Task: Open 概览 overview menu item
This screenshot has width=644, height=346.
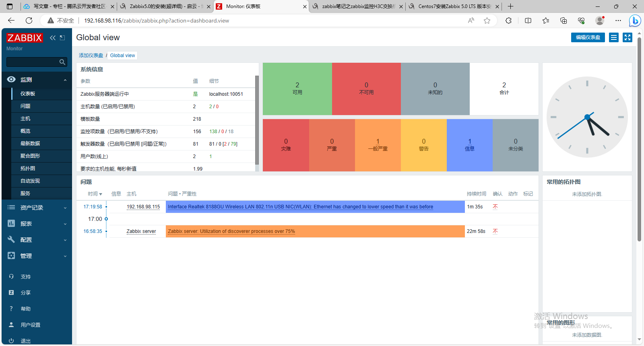Action: (x=25, y=131)
